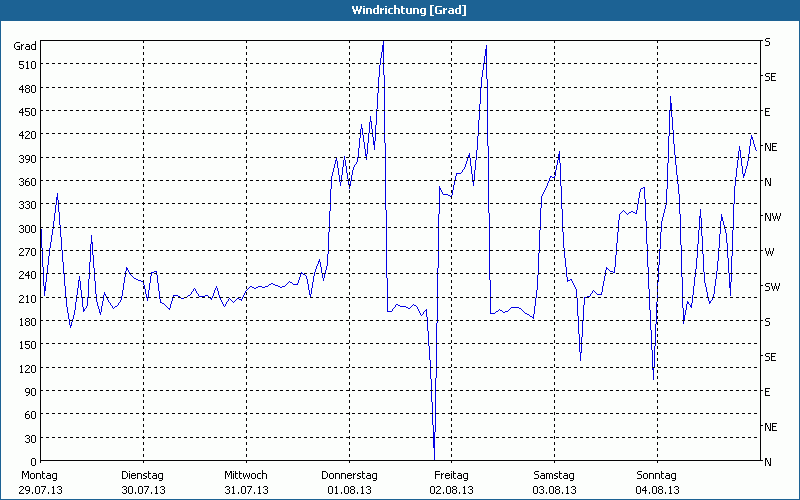The image size is (800, 500).
Task: Click the 'Dienstag' day label
Action: coord(142,476)
